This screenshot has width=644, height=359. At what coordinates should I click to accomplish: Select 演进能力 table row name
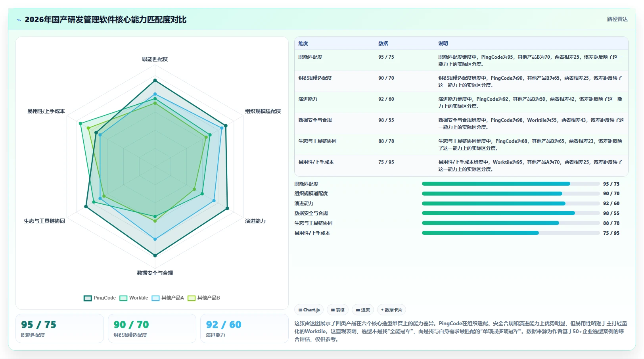pyautogui.click(x=308, y=99)
